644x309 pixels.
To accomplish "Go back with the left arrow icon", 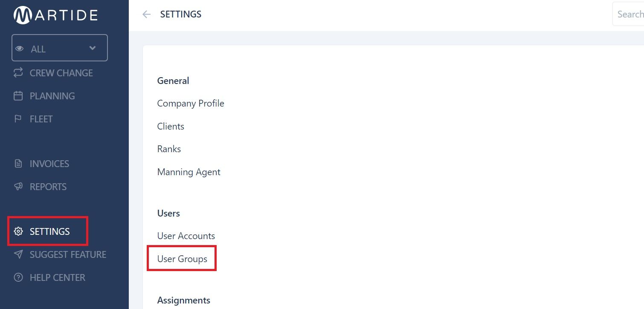I will pos(147,14).
